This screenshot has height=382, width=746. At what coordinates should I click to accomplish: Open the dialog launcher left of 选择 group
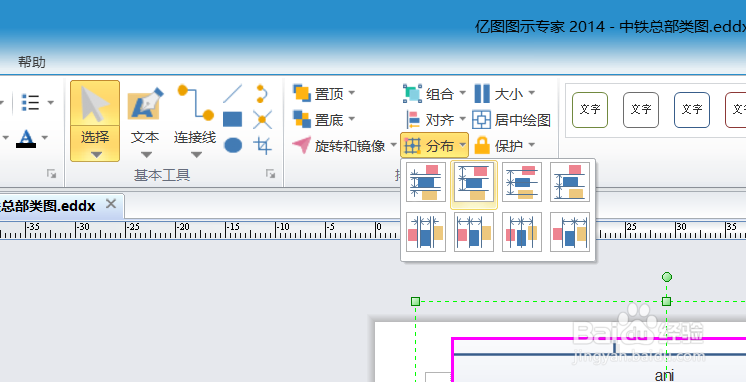(51, 174)
